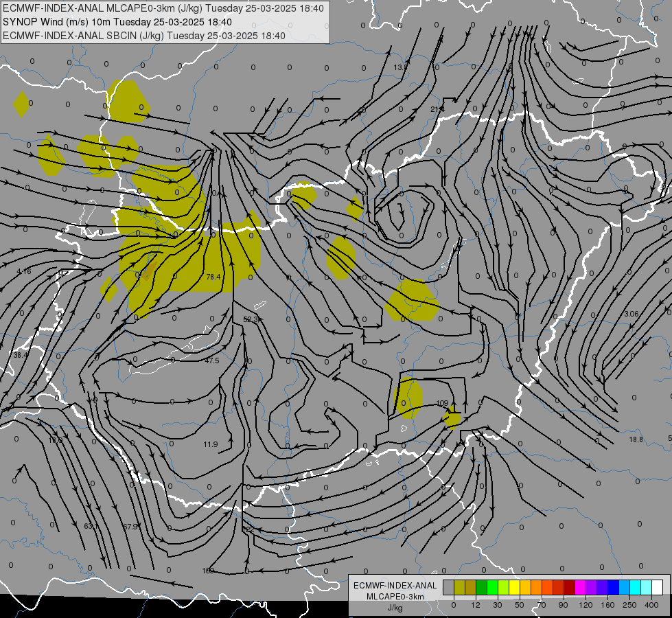Select the yellow-green (lime) legend swatch

(504, 587)
